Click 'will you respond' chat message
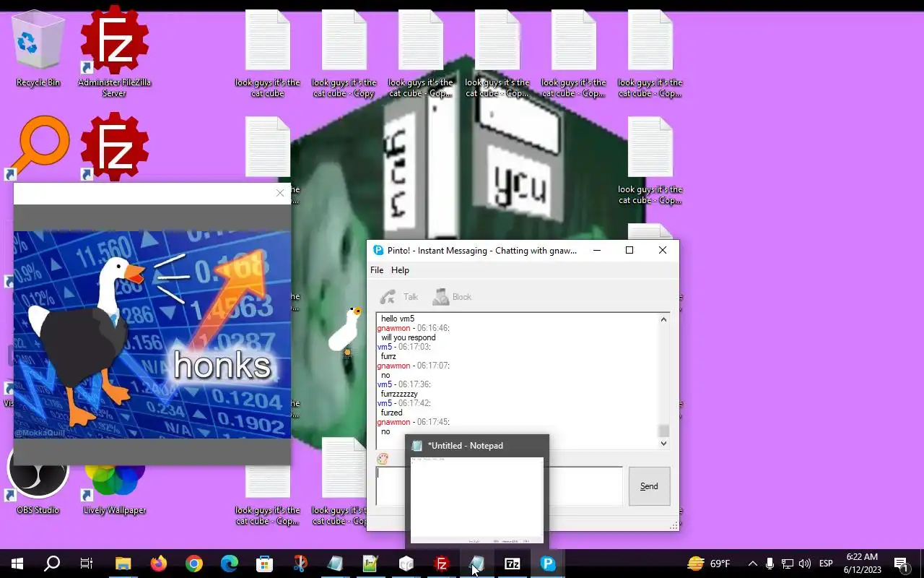924x578 pixels. 409,337
